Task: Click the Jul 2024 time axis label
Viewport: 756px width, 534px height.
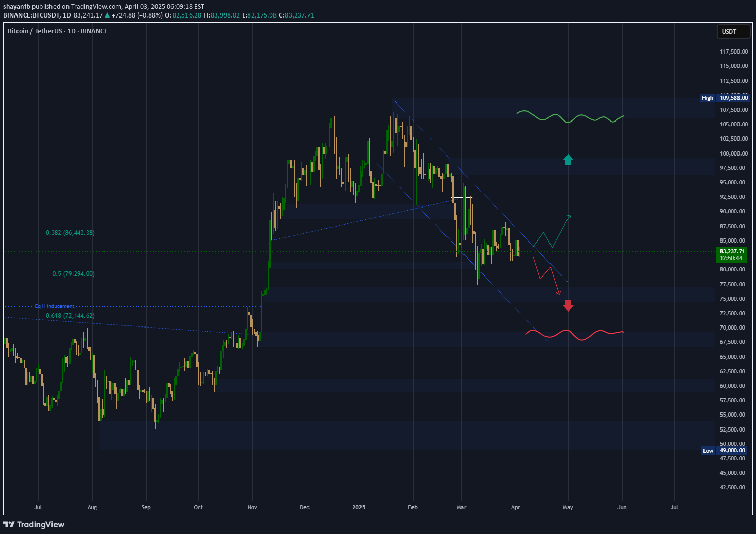Action: pyautogui.click(x=38, y=507)
